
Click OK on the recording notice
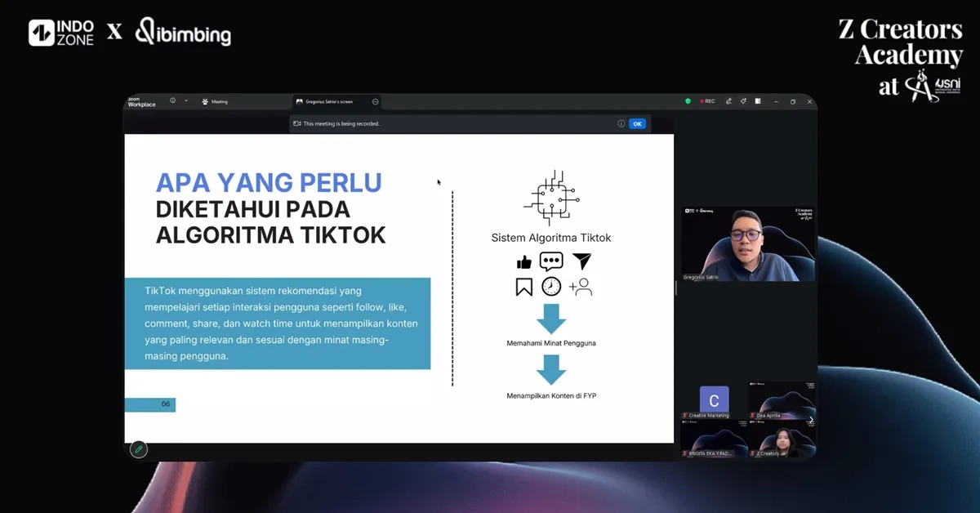637,123
